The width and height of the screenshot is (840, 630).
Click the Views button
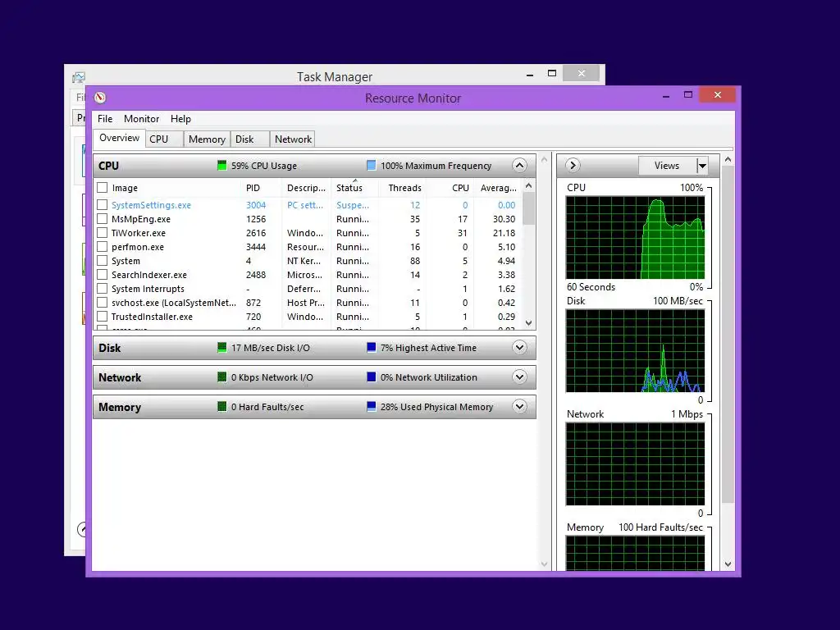tap(667, 166)
